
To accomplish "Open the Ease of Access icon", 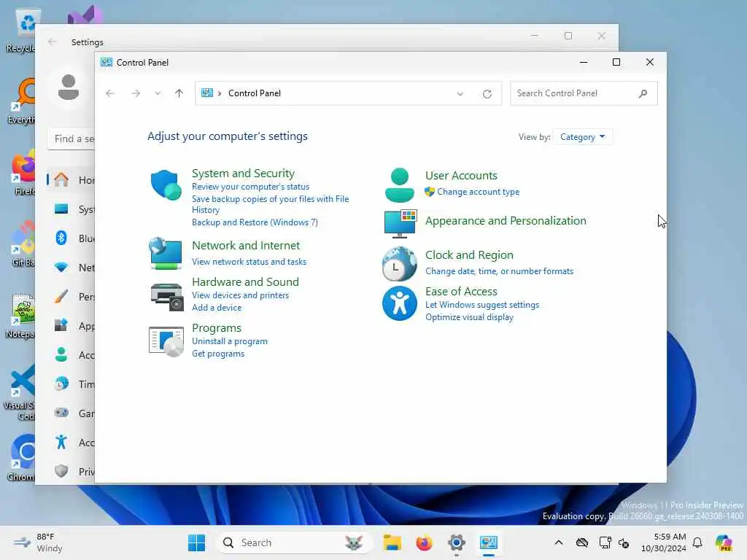I will click(399, 303).
